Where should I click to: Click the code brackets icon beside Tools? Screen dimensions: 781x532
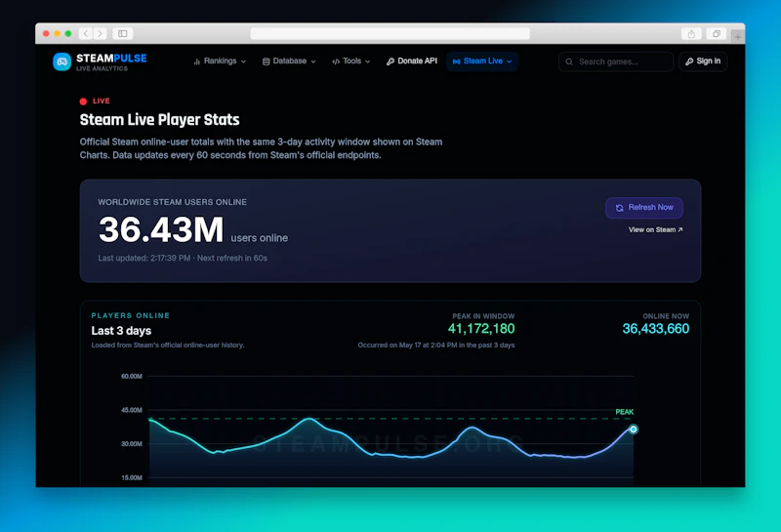tap(336, 61)
